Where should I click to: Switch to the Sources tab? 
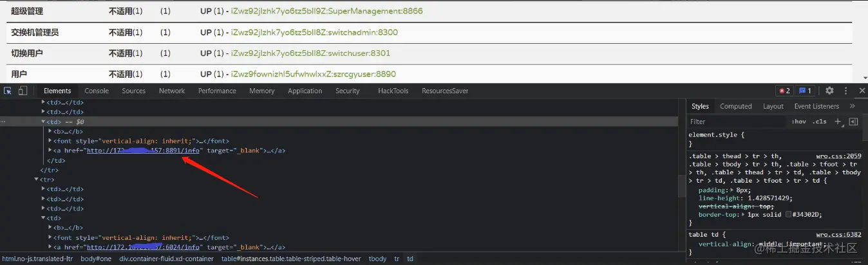pyautogui.click(x=134, y=91)
